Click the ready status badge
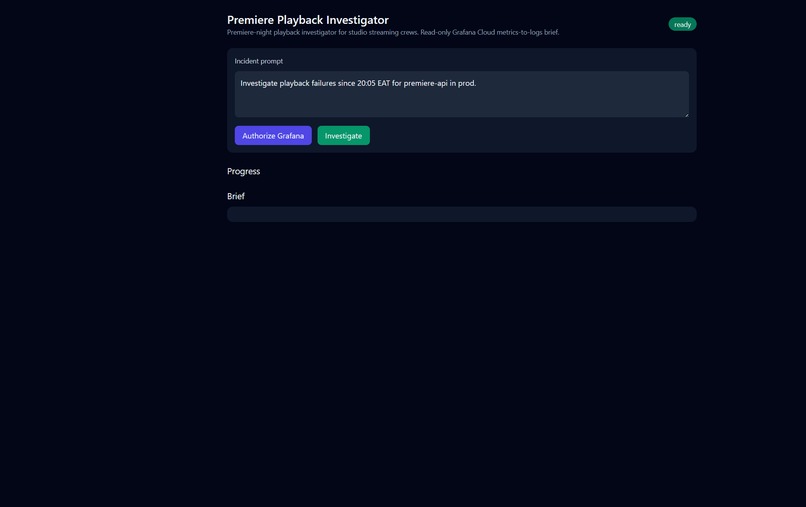 pyautogui.click(x=682, y=24)
